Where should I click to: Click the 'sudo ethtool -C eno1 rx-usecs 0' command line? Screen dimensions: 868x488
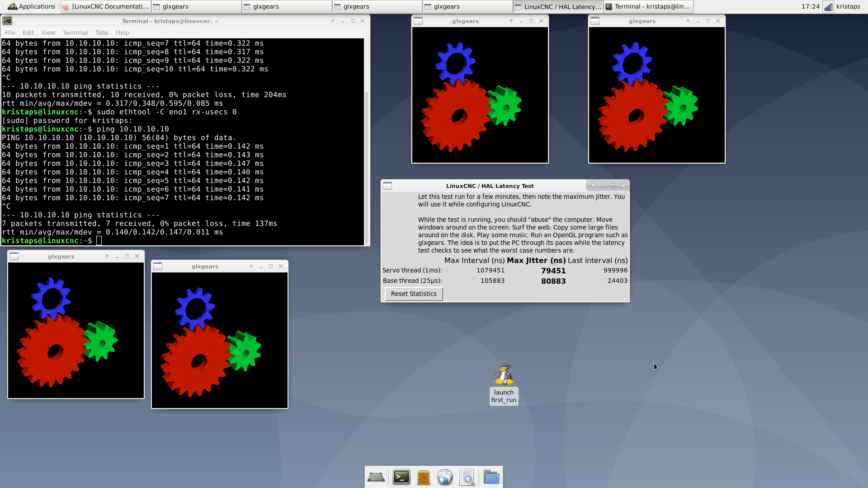pyautogui.click(x=166, y=112)
